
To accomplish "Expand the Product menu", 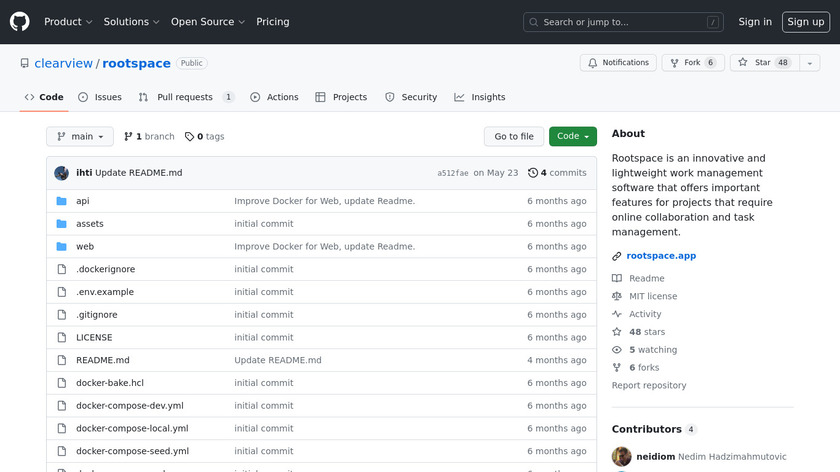I will 68,22.
